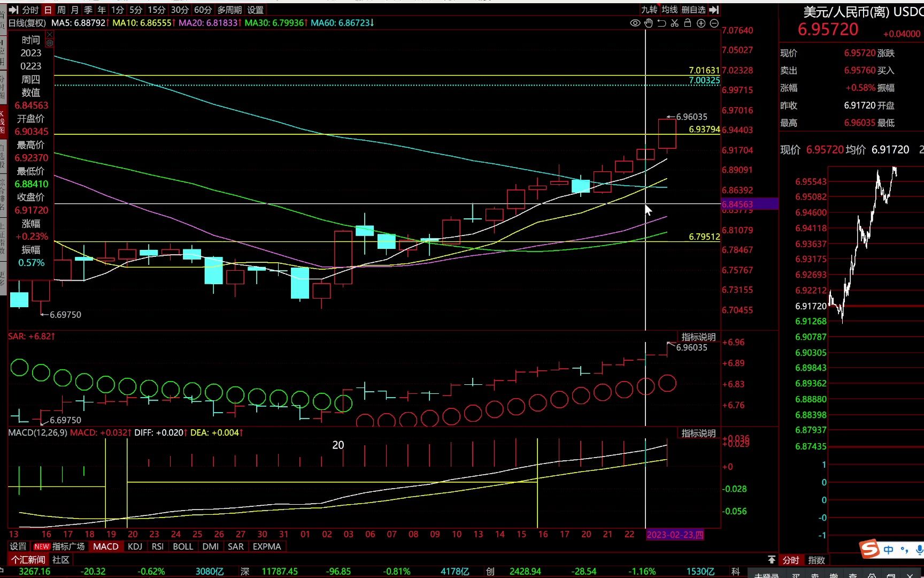
Task: Open chart 设置 at top toolbar
Action: click(256, 10)
